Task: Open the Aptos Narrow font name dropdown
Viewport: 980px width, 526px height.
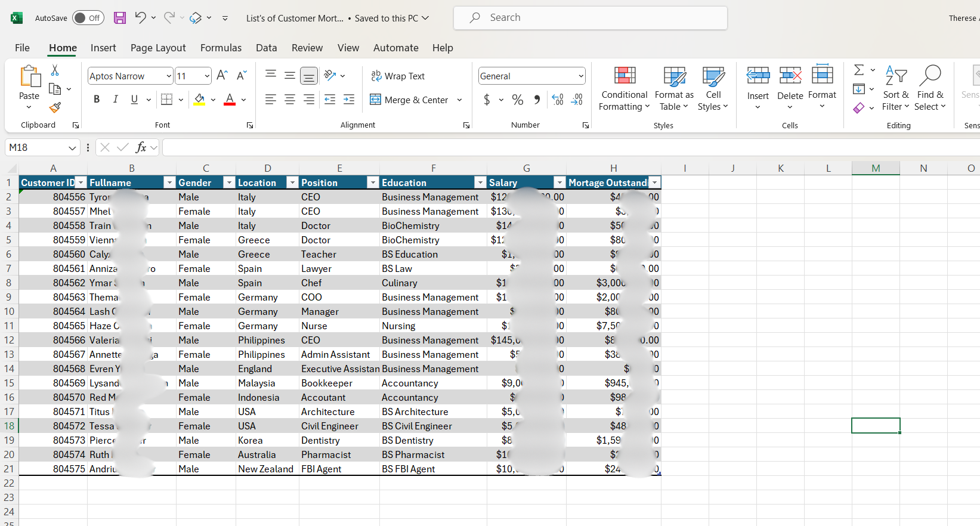Action: tap(169, 76)
